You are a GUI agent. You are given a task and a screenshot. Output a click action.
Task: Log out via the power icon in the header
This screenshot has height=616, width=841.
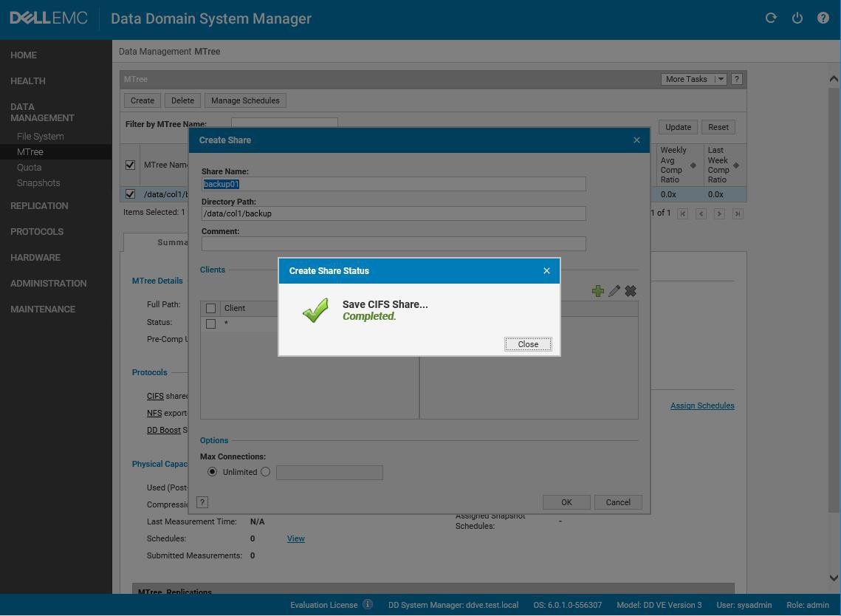[x=797, y=18]
